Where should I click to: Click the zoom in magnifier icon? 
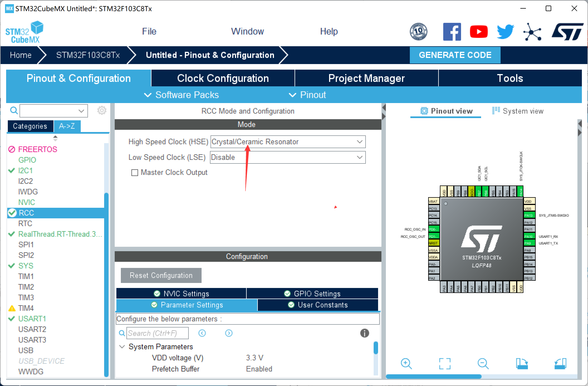point(406,364)
